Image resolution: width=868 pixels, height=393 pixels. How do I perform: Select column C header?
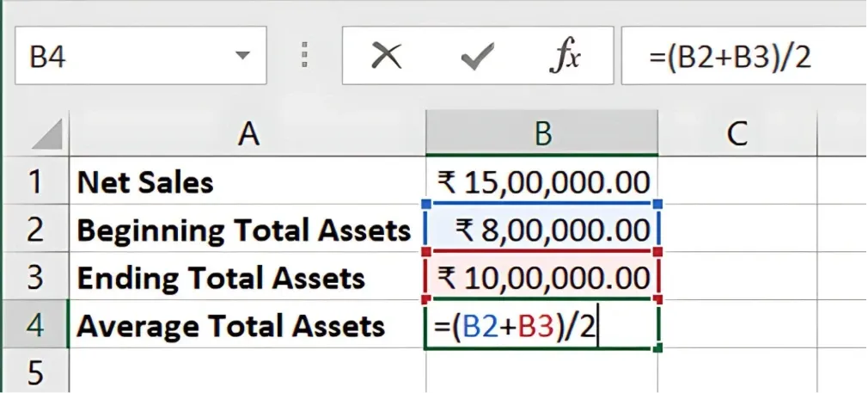tap(737, 133)
